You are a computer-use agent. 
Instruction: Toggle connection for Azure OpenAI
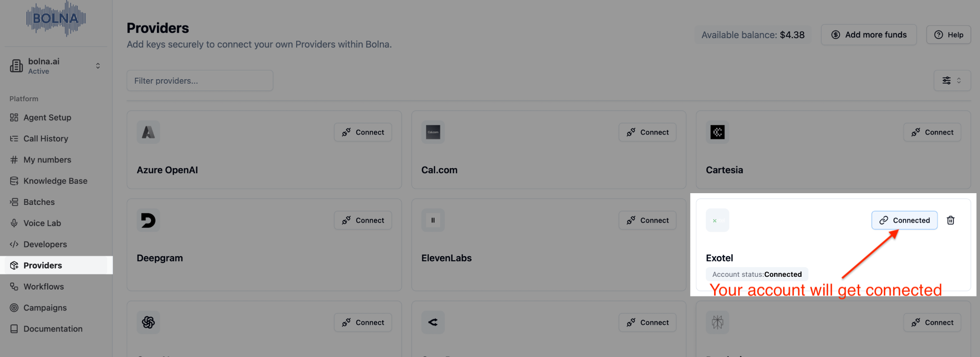(363, 132)
